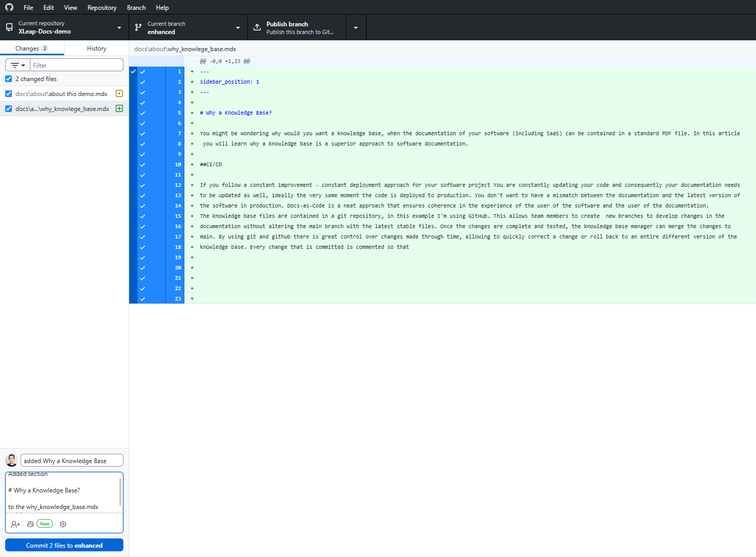Click the repository icon beside XLeap-Docs-demo

tap(9, 27)
